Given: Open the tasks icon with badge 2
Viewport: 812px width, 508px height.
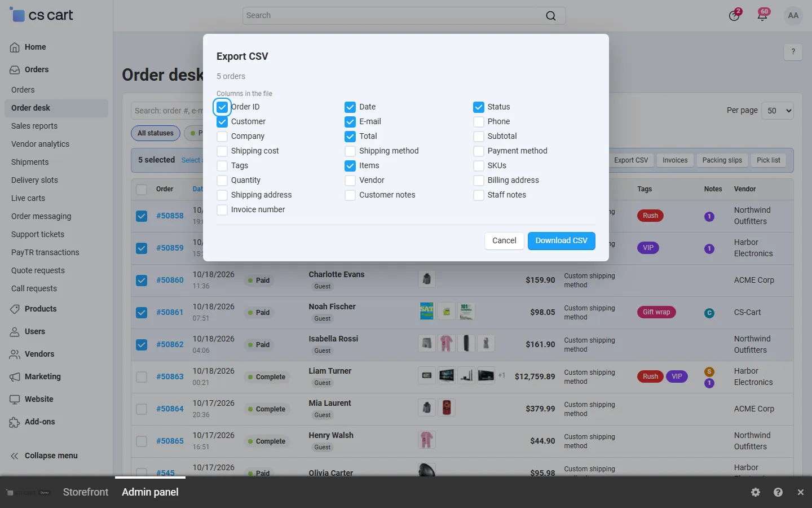Looking at the screenshot, I should (x=734, y=16).
